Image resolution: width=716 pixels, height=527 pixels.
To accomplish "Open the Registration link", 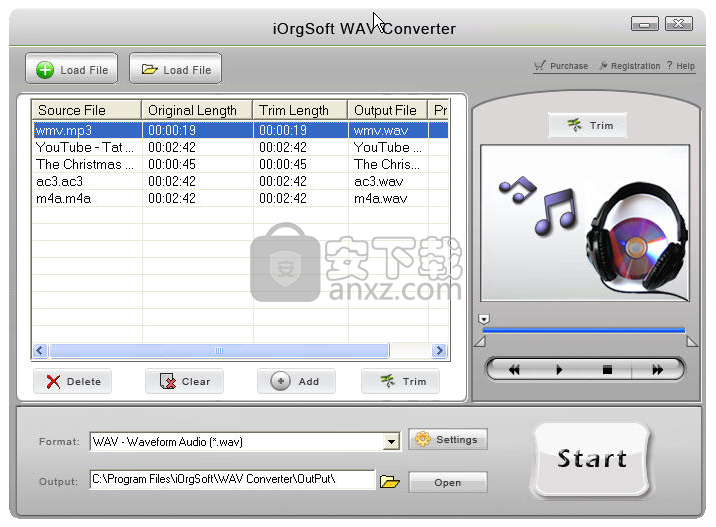I will [630, 66].
